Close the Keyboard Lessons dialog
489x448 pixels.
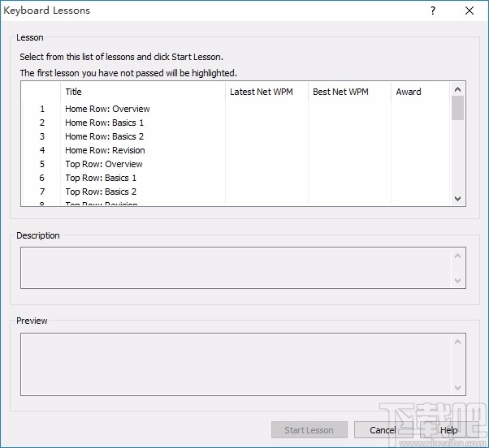point(470,11)
